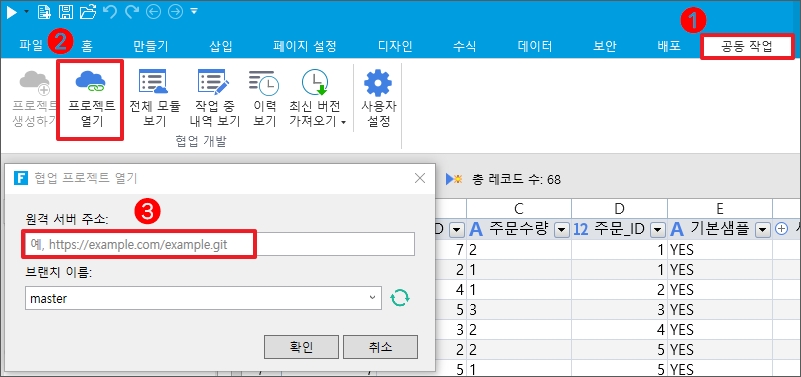Switch to the 공동 작업 ribbon tab
The height and width of the screenshot is (377, 801).
click(x=747, y=46)
